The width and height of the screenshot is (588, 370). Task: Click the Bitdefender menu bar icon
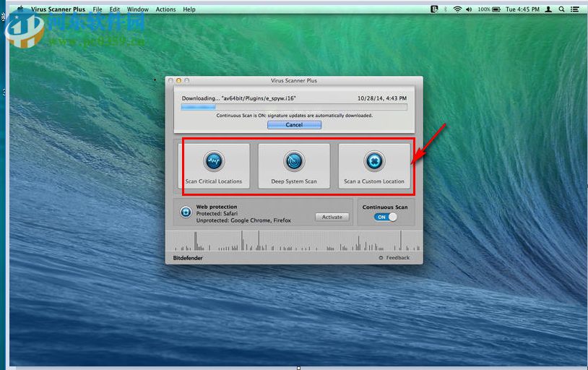pyautogui.click(x=434, y=9)
